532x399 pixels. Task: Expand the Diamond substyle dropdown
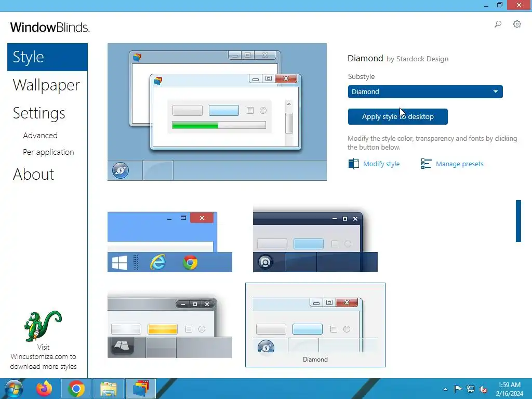(x=425, y=91)
